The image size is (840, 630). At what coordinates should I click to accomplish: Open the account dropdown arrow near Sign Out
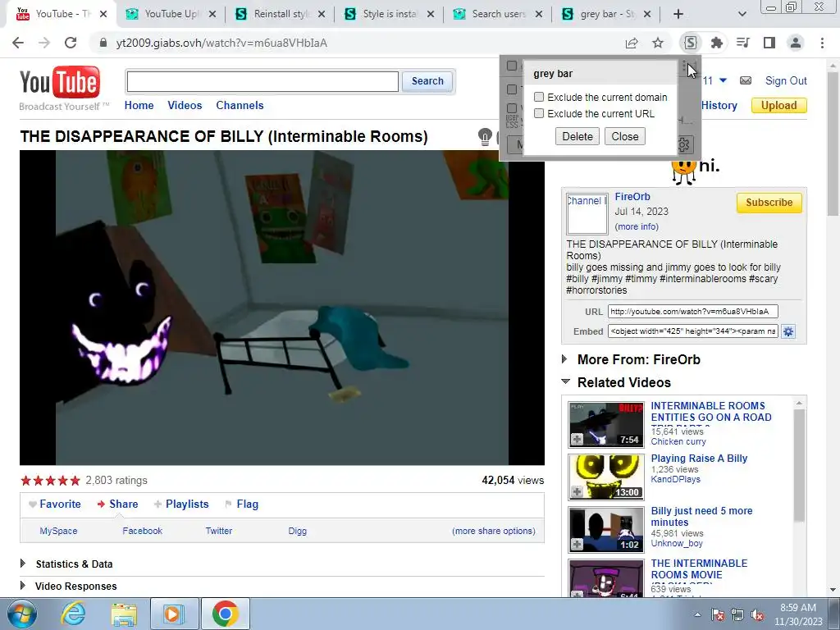pos(723,81)
